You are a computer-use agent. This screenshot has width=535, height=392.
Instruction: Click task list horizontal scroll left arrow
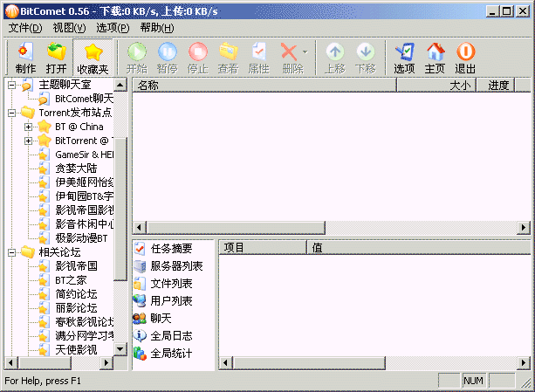(140, 227)
